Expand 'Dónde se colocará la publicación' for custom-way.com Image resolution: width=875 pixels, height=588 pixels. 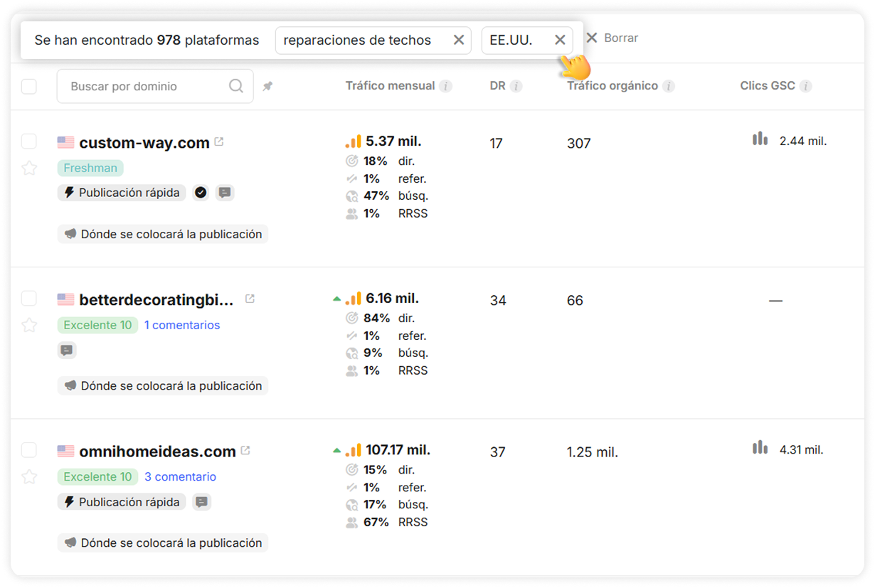tap(163, 234)
